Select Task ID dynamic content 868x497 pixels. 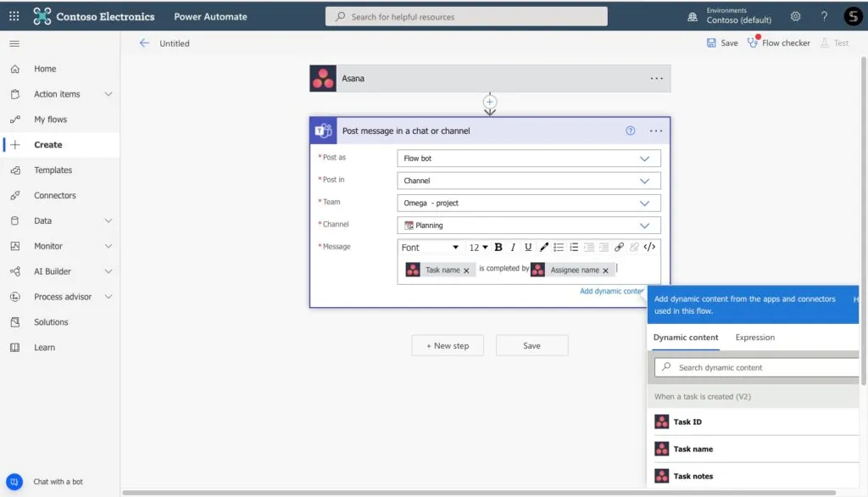(753, 422)
